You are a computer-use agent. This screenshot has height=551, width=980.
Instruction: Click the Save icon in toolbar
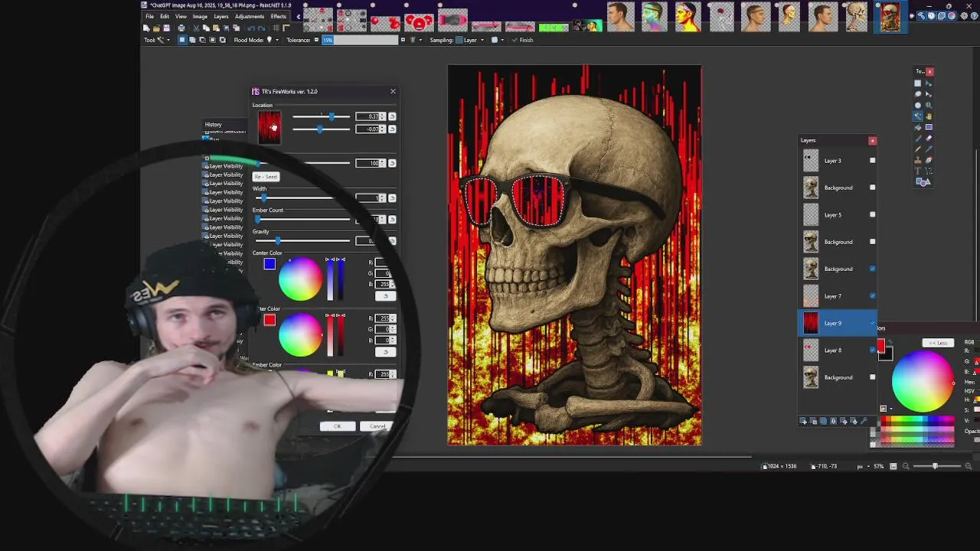(166, 28)
